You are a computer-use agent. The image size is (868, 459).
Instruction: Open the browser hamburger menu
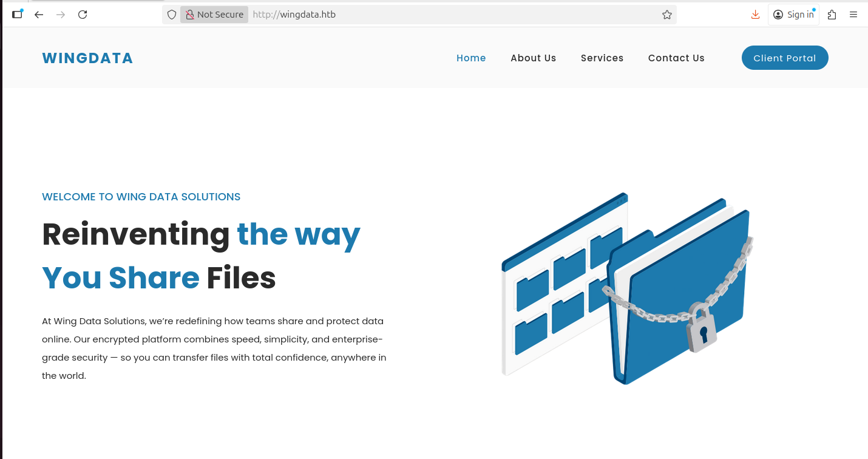(x=853, y=15)
